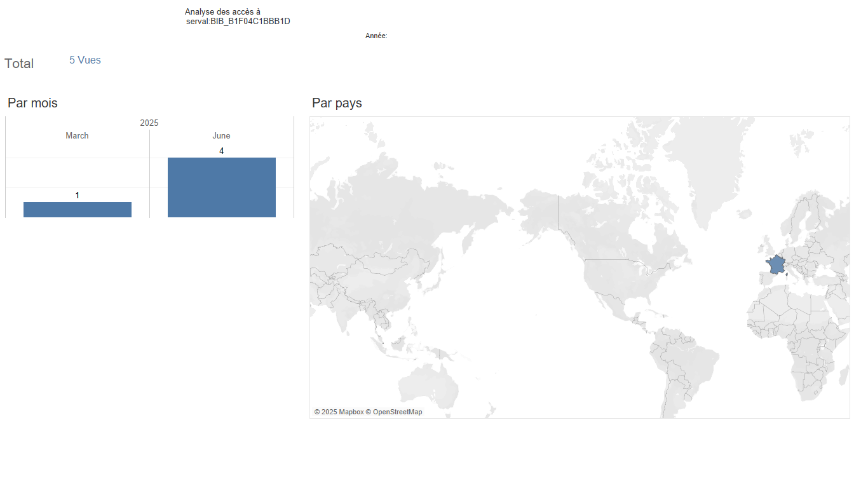Select France highlighted on the map
The image size is (868, 488).
[x=775, y=264]
